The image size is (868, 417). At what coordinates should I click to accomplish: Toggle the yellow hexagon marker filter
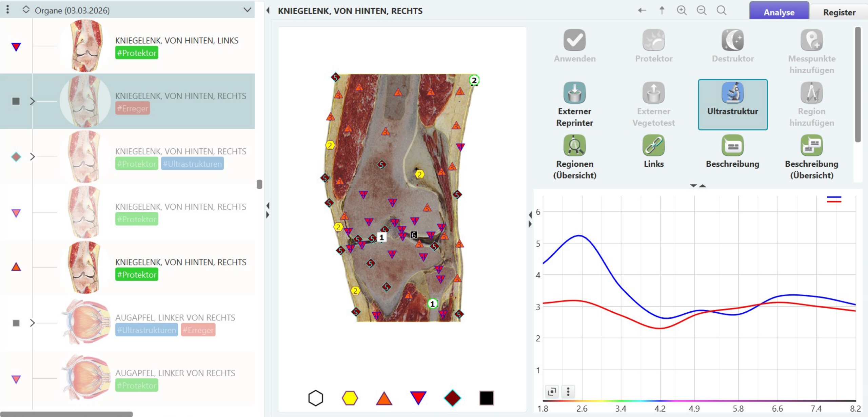coord(350,398)
